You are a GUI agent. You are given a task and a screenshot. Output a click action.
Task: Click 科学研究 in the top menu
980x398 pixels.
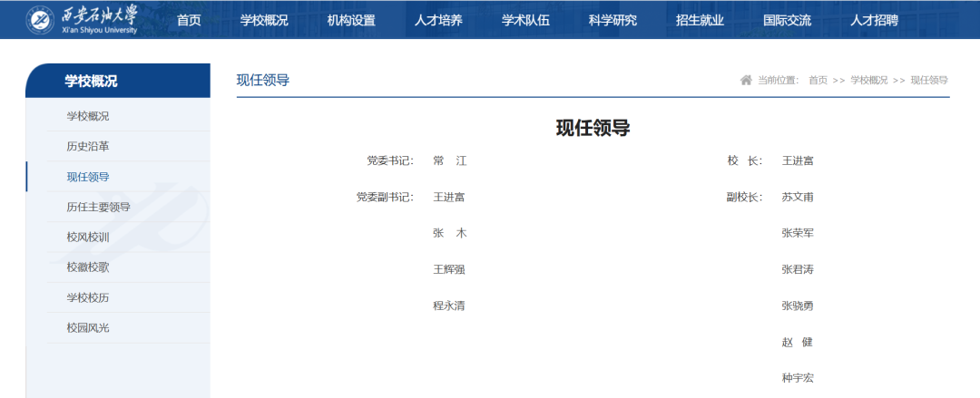pyautogui.click(x=612, y=20)
